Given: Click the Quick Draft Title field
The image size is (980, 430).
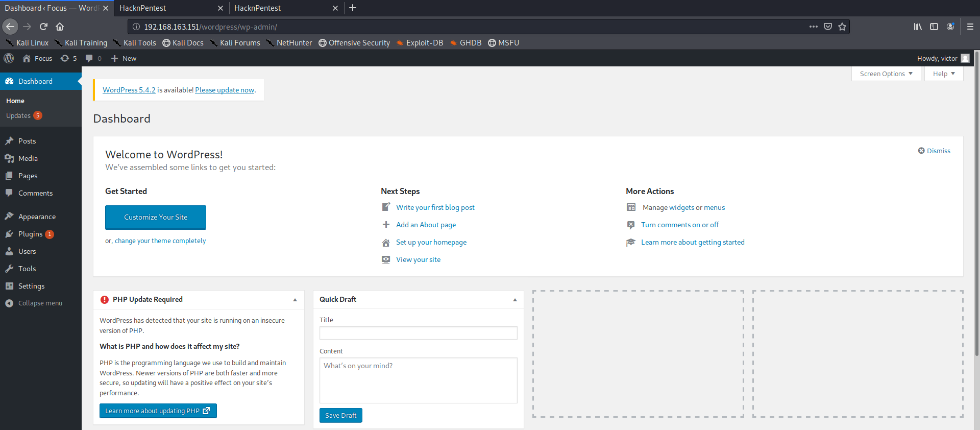Looking at the screenshot, I should pos(419,333).
